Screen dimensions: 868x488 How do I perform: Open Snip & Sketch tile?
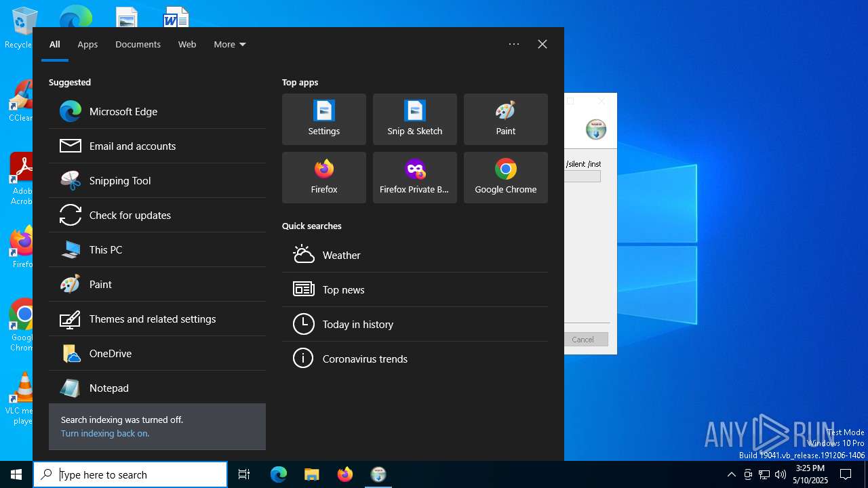tap(415, 119)
